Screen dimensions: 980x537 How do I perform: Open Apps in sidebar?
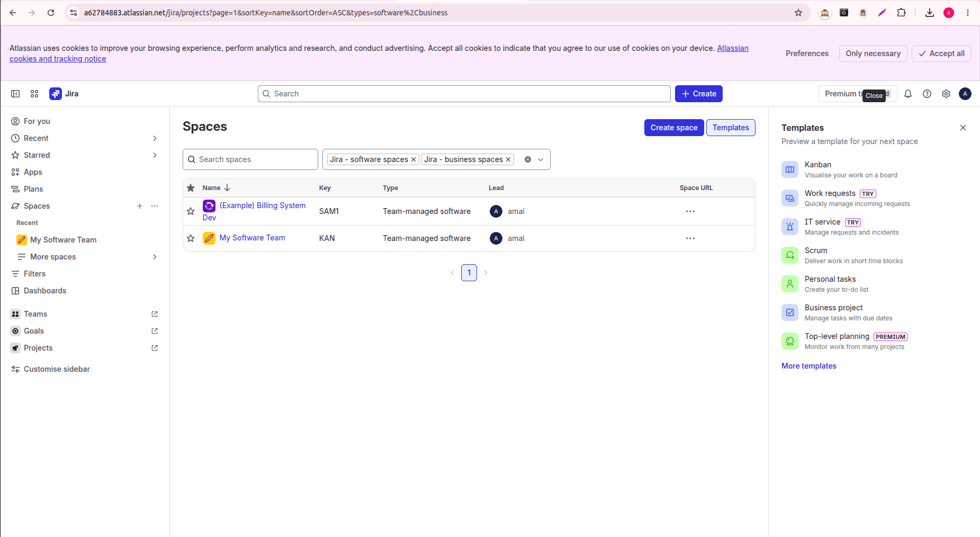85,172
